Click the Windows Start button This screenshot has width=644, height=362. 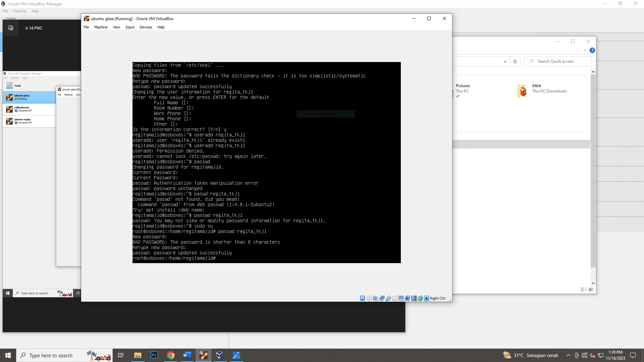point(8,355)
